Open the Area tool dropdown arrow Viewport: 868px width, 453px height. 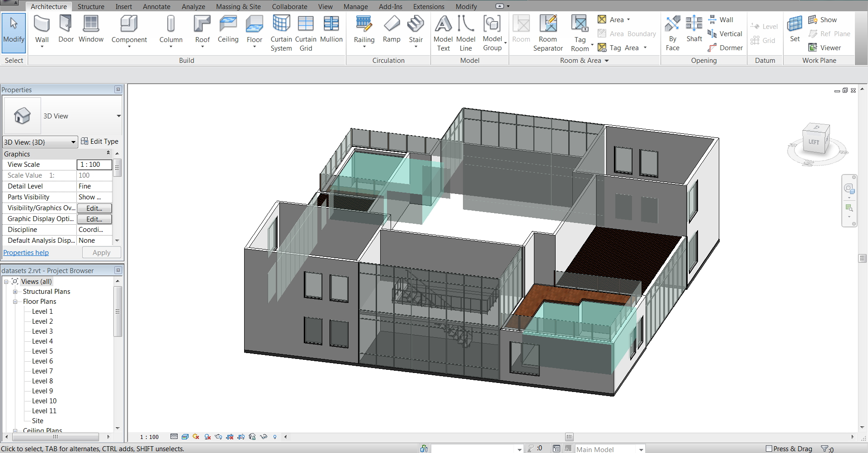628,19
